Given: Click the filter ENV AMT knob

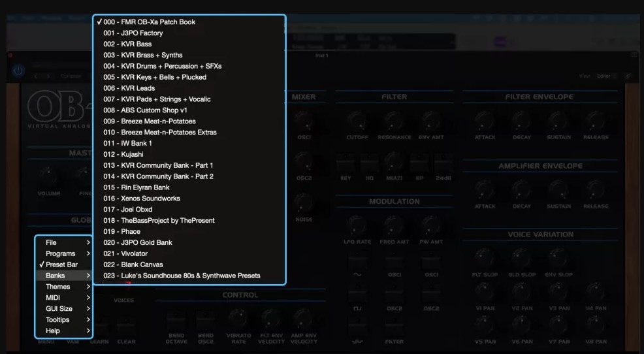Looking at the screenshot, I should point(431,120).
